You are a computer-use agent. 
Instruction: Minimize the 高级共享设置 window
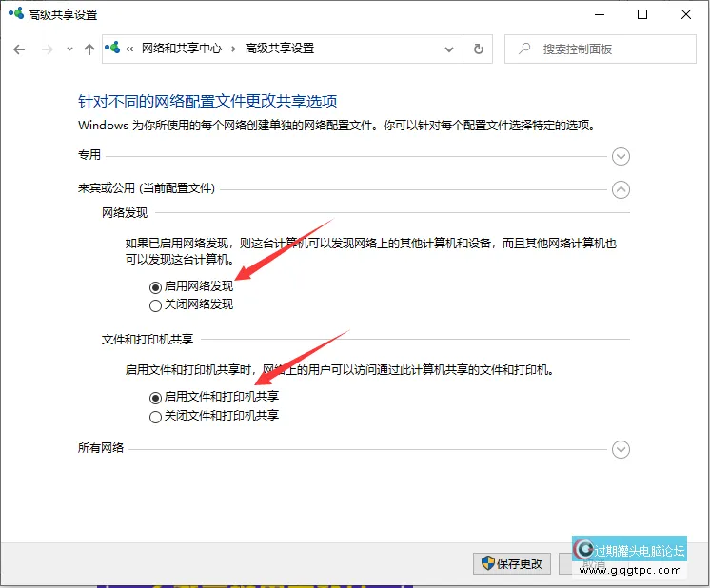point(600,14)
